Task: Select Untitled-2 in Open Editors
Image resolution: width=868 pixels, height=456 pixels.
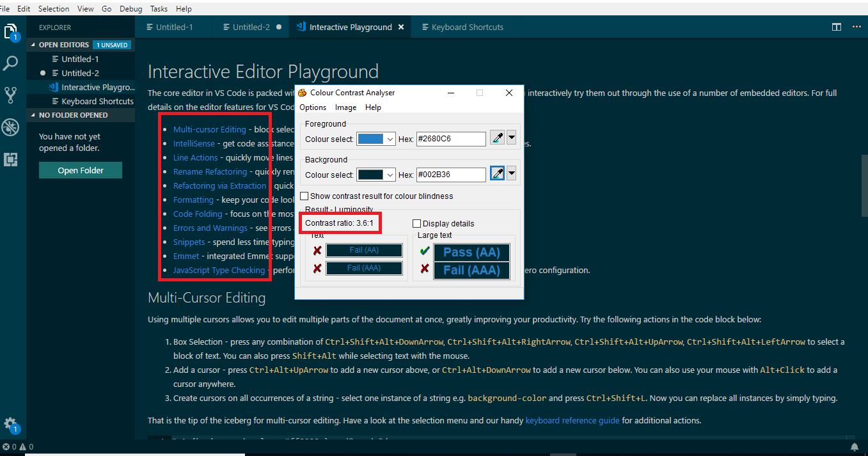Action: point(81,73)
